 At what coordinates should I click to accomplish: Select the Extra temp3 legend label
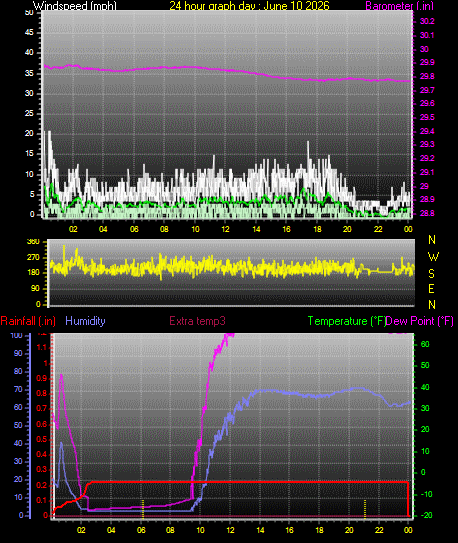pyautogui.click(x=197, y=321)
